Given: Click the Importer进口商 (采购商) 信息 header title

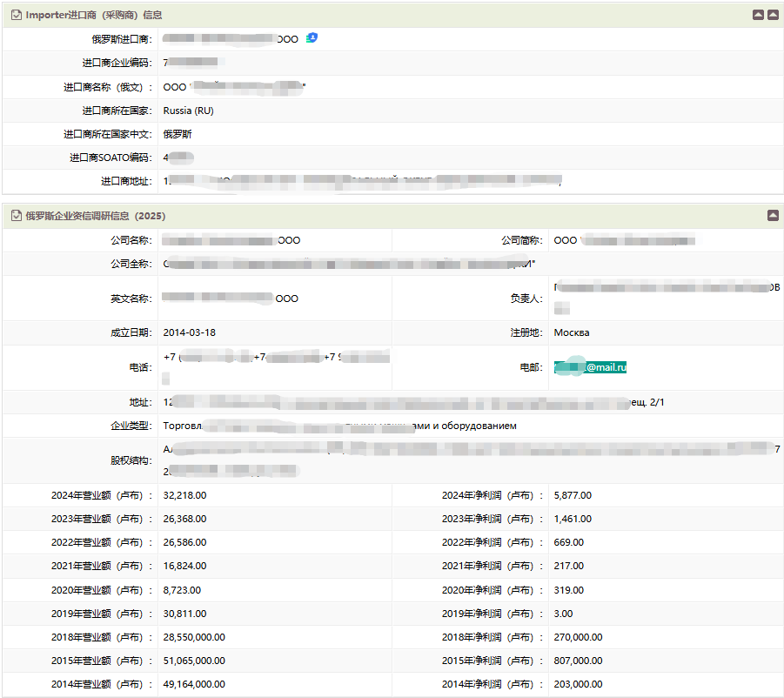Looking at the screenshot, I should click(x=93, y=15).
